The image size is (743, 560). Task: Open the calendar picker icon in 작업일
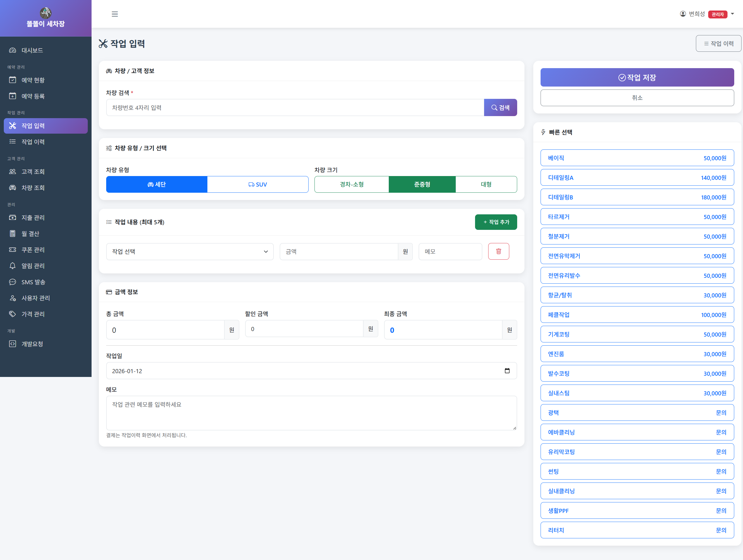[507, 371]
